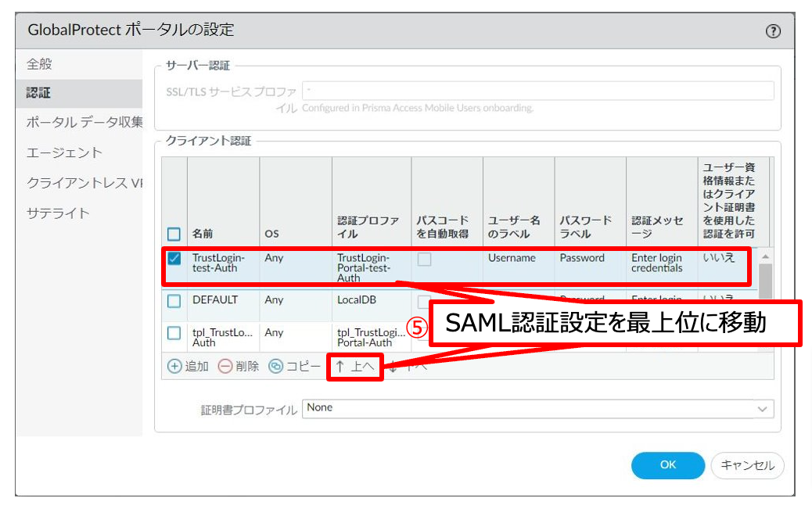Move selected row up with 上へ
The width and height of the screenshot is (812, 516).
pos(354,367)
